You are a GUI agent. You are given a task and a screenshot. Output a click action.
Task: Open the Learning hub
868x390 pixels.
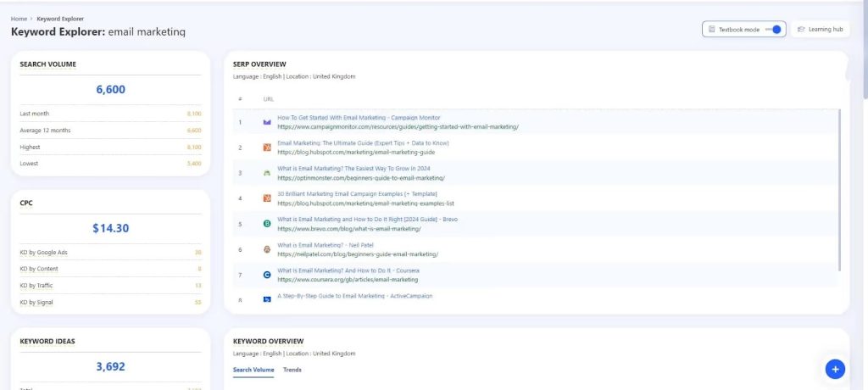[820, 29]
